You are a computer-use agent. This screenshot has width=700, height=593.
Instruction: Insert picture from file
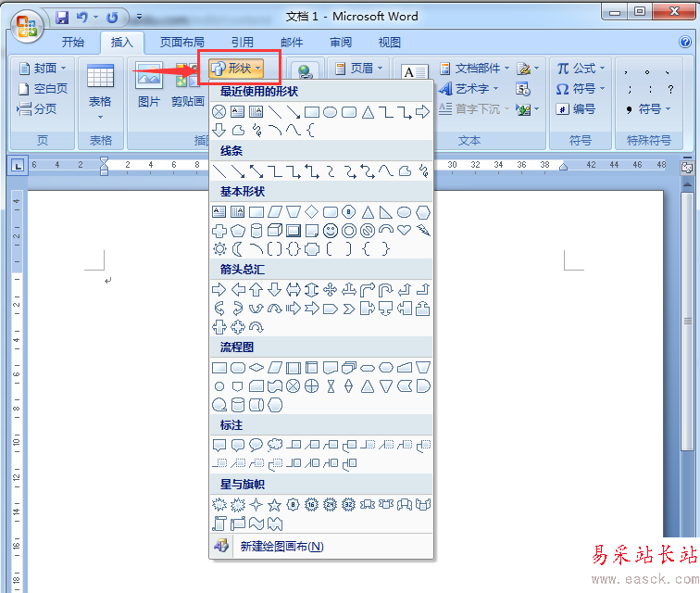(149, 85)
